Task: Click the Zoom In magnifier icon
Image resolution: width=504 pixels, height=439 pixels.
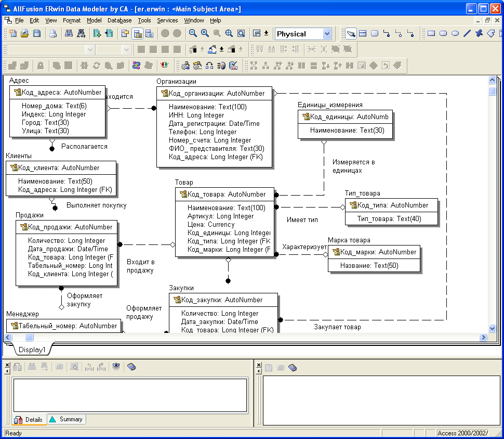Action: [x=205, y=33]
